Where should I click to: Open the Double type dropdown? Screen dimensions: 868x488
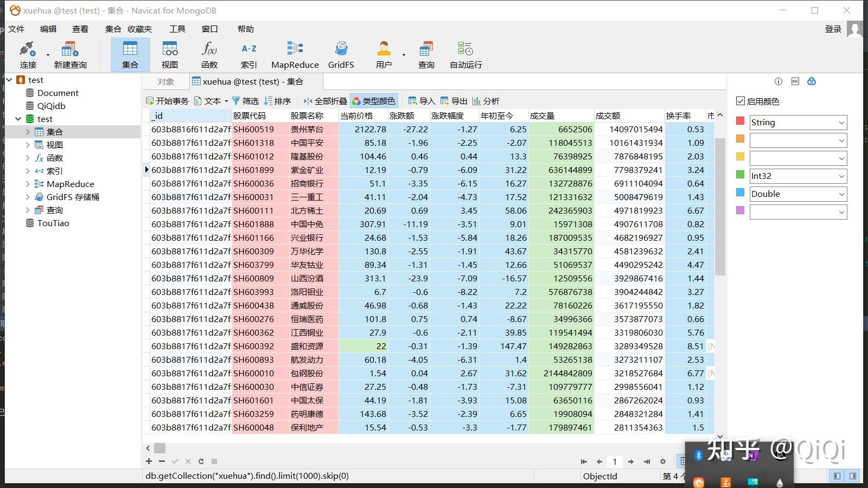(798, 194)
